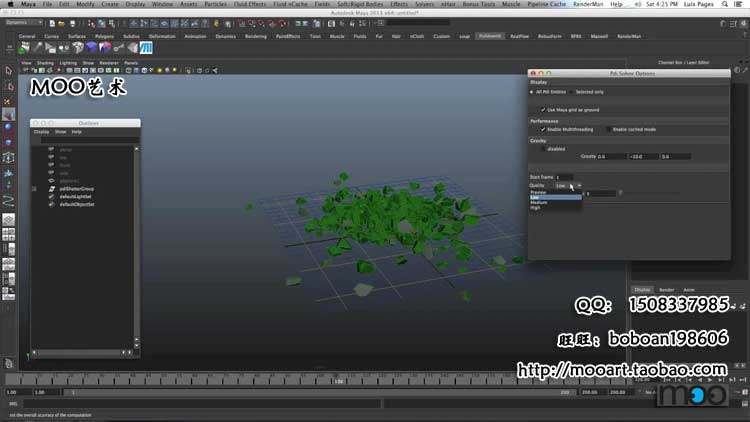Choose High in the Quality dropdown list
This screenshot has height=422, width=750.
tap(535, 207)
